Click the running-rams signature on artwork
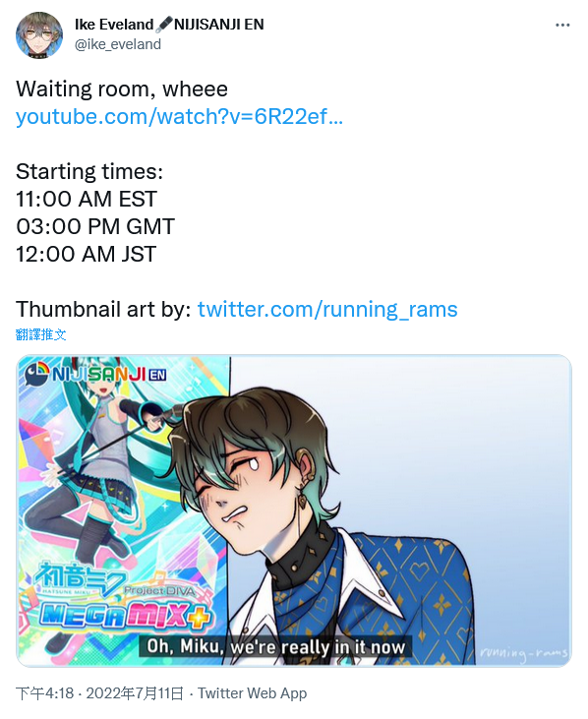This screenshot has height=719, width=588. pyautogui.click(x=524, y=653)
